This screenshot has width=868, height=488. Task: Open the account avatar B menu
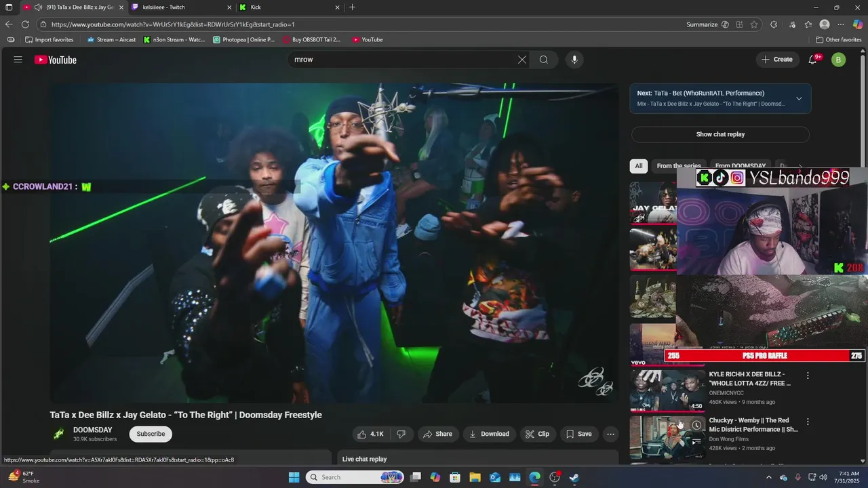pos(838,60)
